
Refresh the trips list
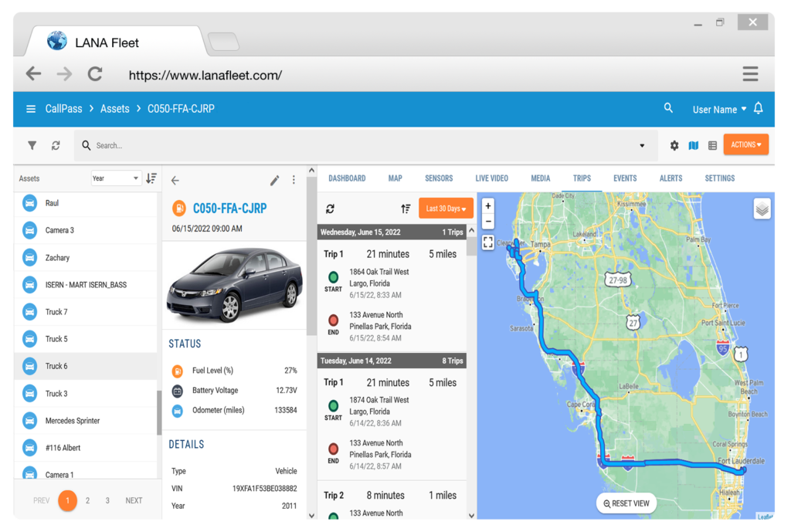pyautogui.click(x=331, y=208)
